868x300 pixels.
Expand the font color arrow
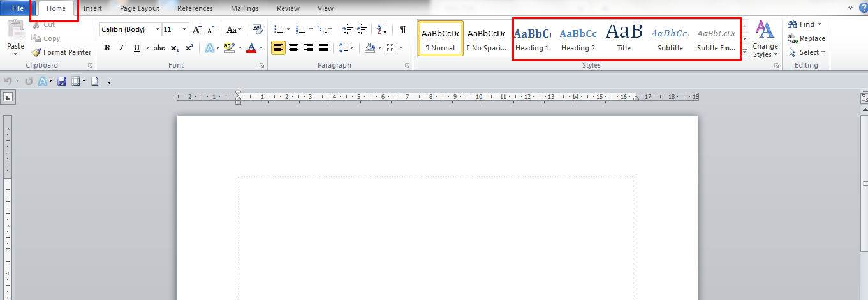261,48
